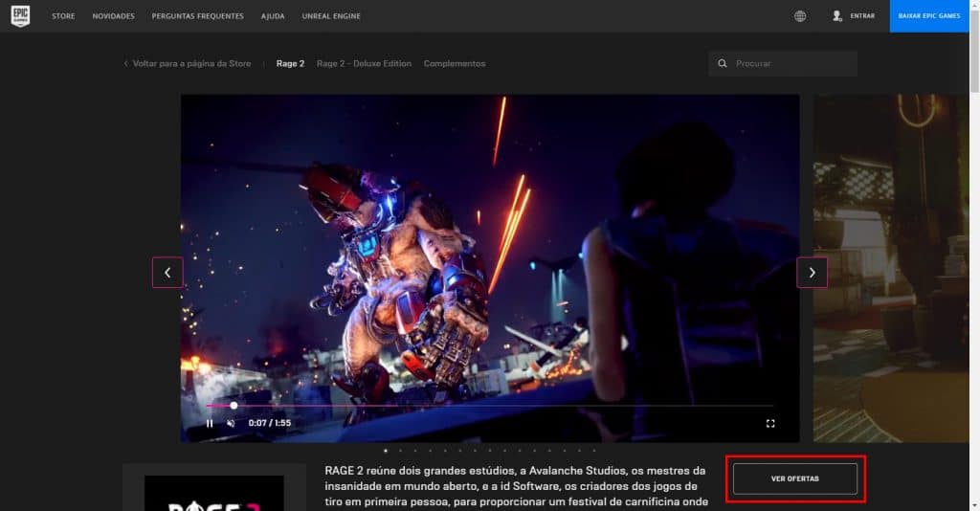The width and height of the screenshot is (980, 511).
Task: Go back via Voltar para a página da Store
Action: [188, 64]
